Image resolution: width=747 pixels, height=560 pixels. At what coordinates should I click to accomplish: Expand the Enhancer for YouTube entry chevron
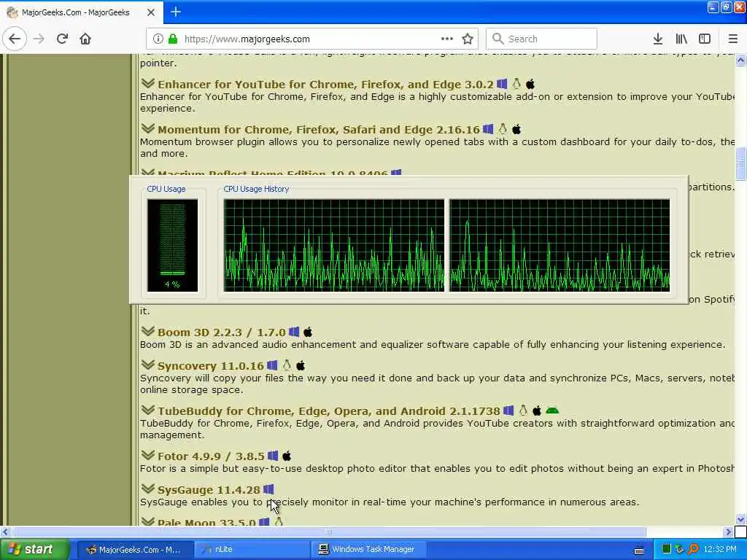pyautogui.click(x=147, y=83)
